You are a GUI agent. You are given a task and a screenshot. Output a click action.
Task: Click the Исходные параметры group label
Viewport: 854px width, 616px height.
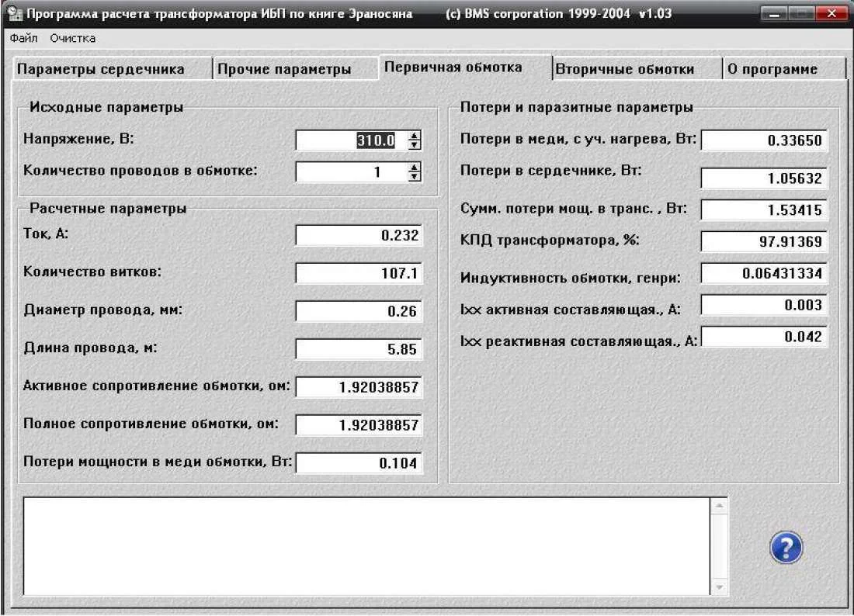click(x=106, y=106)
